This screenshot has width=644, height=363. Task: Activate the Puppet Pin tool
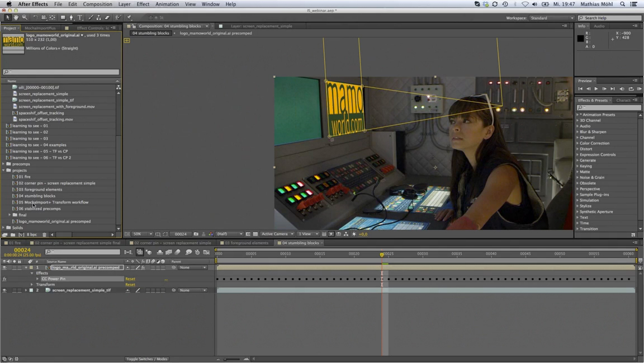(x=129, y=18)
